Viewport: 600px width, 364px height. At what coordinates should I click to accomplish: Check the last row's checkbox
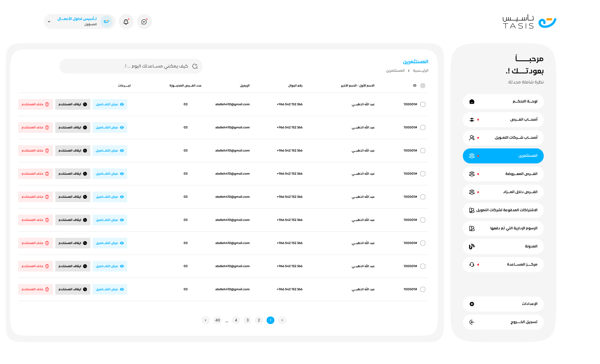pyautogui.click(x=423, y=289)
